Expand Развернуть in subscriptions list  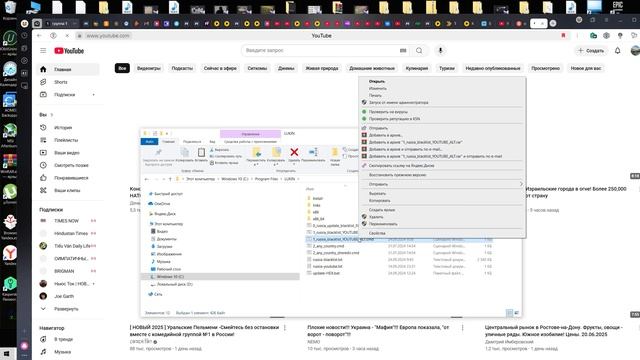(67, 309)
